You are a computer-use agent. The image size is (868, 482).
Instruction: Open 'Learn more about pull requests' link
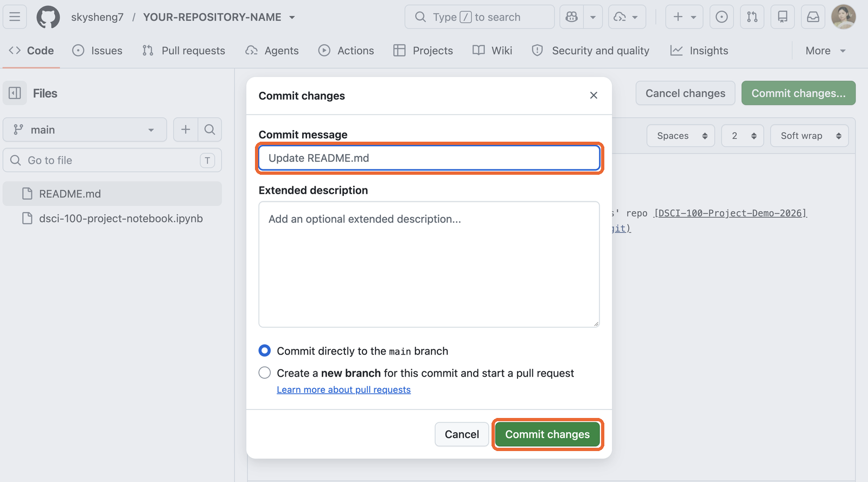(x=344, y=390)
